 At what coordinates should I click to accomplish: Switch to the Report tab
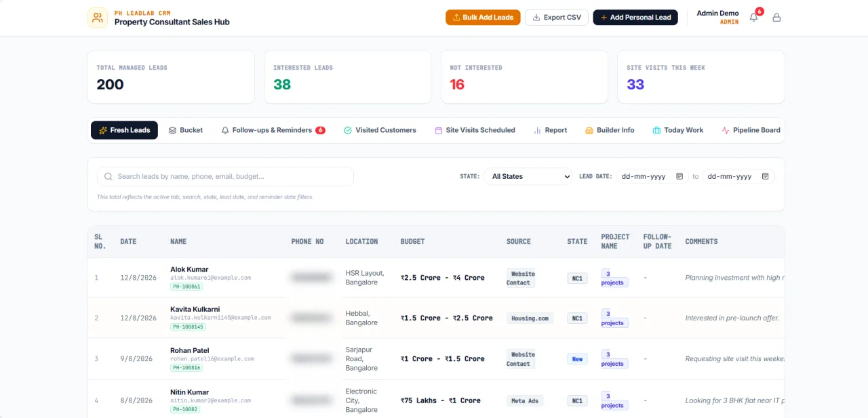click(x=550, y=130)
